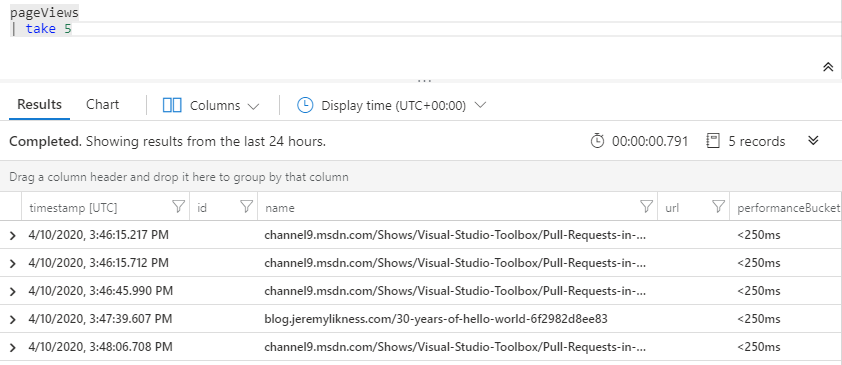Switch to the Results tab
842x365 pixels.
click(x=39, y=105)
